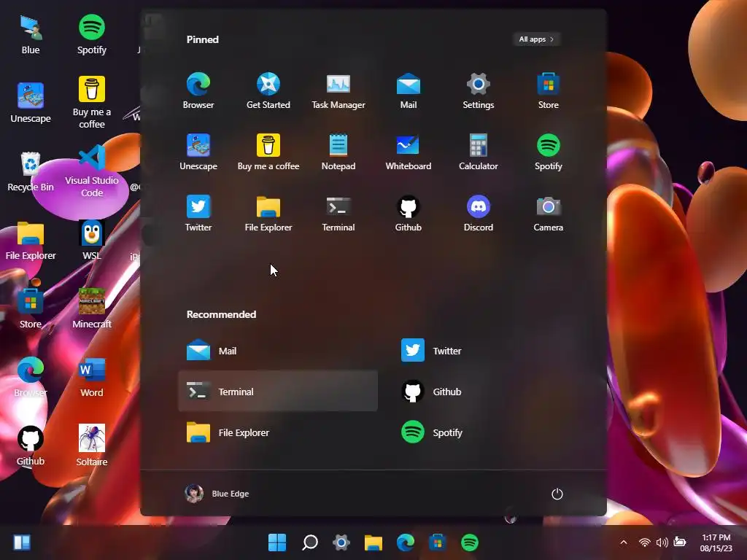Open Blue Edge user profile
Image resolution: width=747 pixels, height=560 pixels.
217,494
